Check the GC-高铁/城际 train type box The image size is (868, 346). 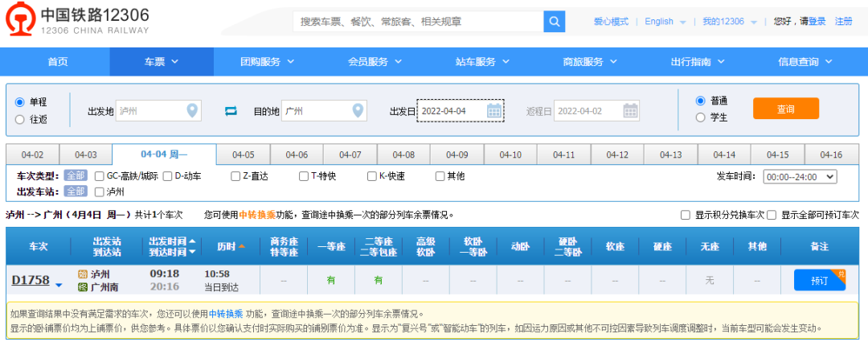pyautogui.click(x=100, y=176)
